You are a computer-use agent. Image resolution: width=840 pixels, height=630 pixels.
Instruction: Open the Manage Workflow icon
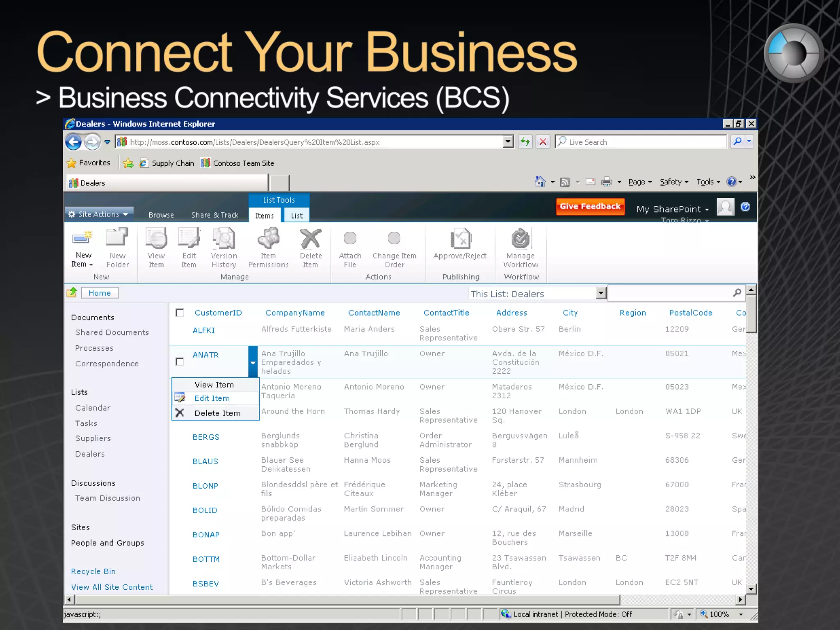(520, 239)
